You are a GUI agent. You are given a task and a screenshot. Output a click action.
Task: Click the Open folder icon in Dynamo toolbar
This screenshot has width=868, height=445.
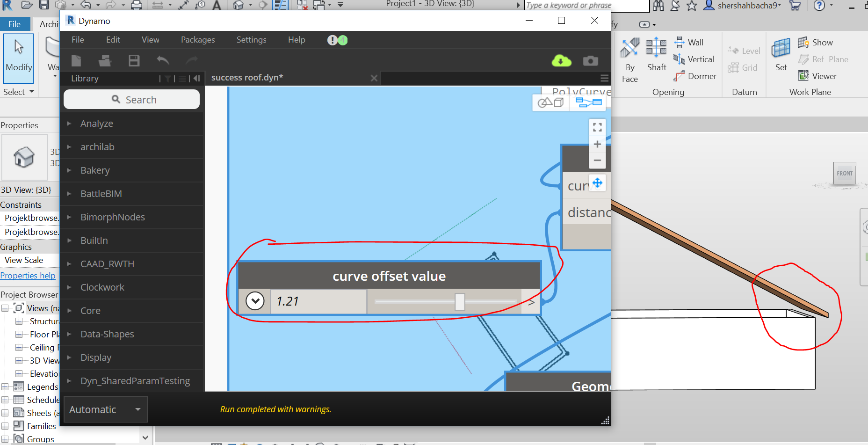105,60
